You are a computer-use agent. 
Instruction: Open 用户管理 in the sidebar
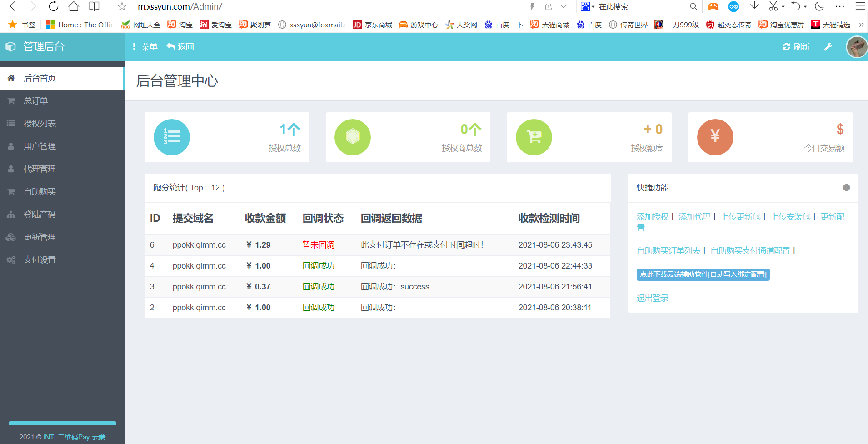tap(62, 146)
